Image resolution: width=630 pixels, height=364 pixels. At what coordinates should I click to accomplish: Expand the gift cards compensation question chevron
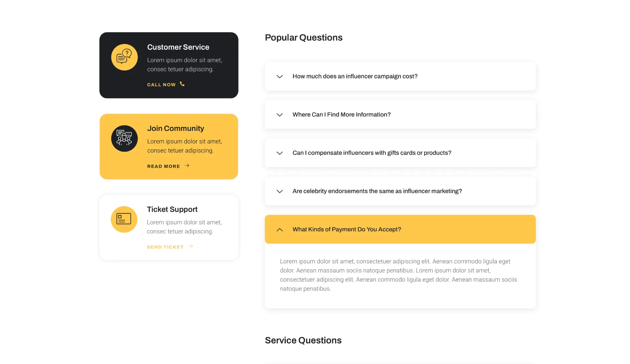(280, 153)
